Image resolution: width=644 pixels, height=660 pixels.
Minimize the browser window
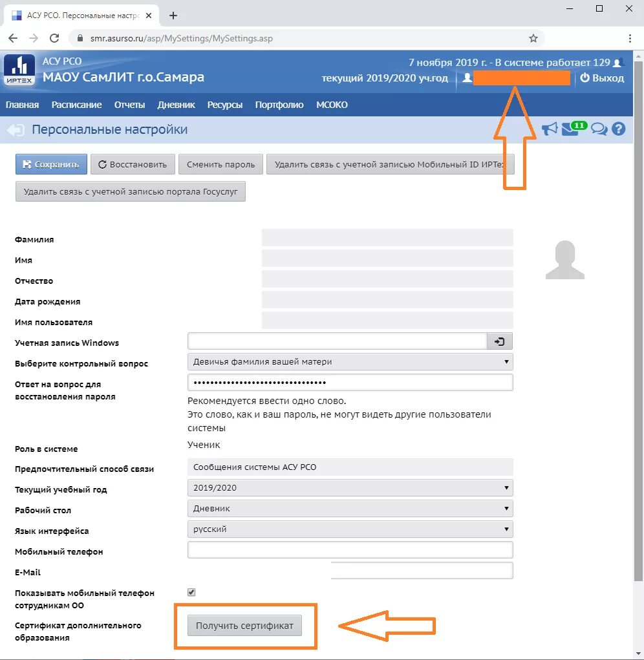[569, 8]
